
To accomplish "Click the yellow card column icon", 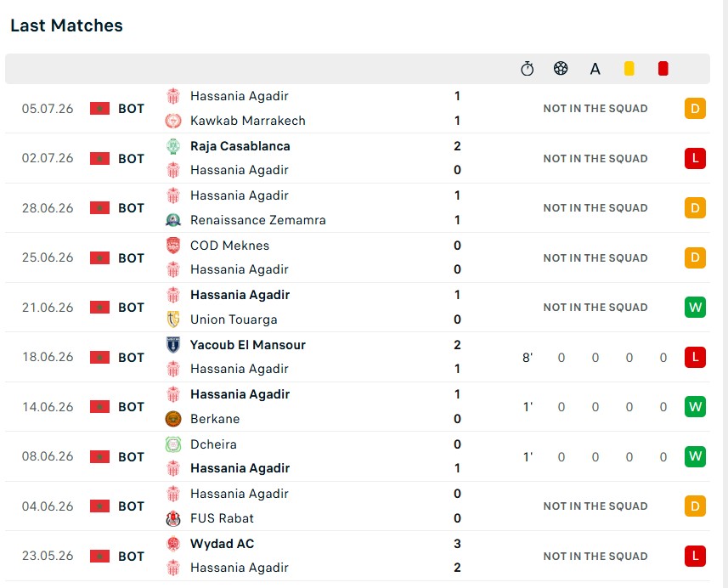I will (x=629, y=69).
